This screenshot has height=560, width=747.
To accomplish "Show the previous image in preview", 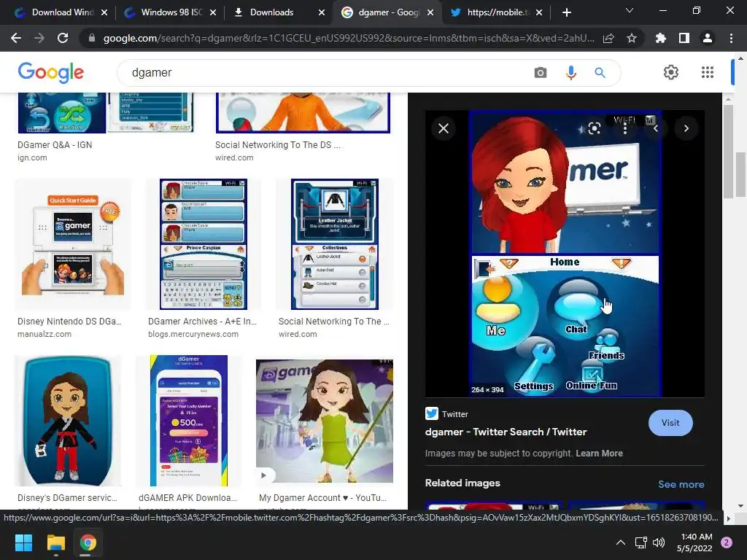I will click(656, 128).
